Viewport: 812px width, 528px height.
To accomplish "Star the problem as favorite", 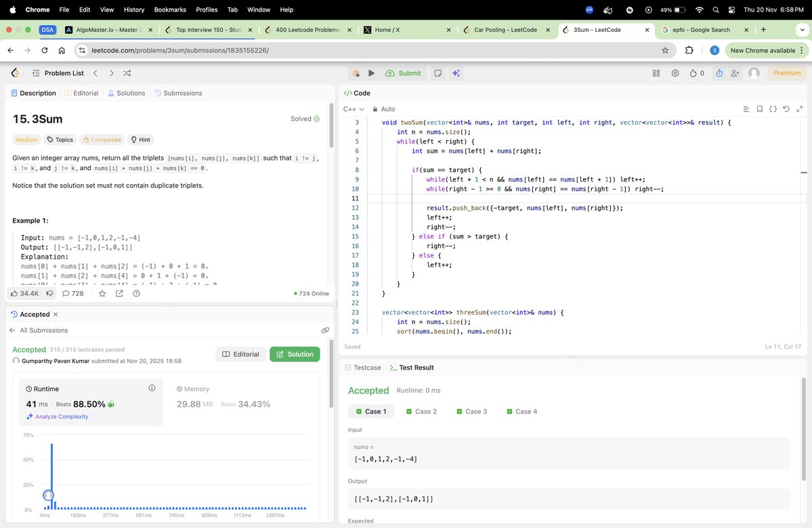I will [102, 294].
